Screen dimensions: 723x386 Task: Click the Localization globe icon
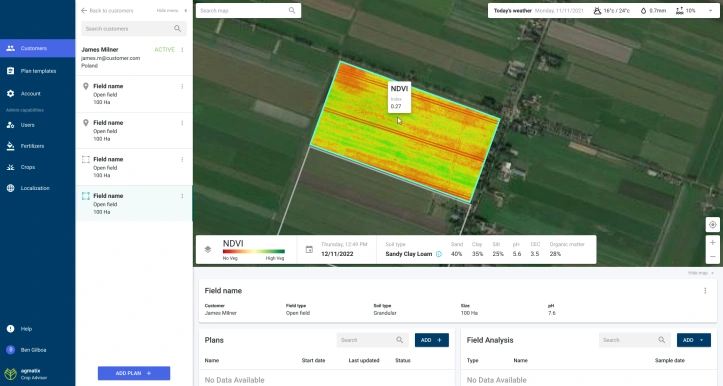click(11, 188)
